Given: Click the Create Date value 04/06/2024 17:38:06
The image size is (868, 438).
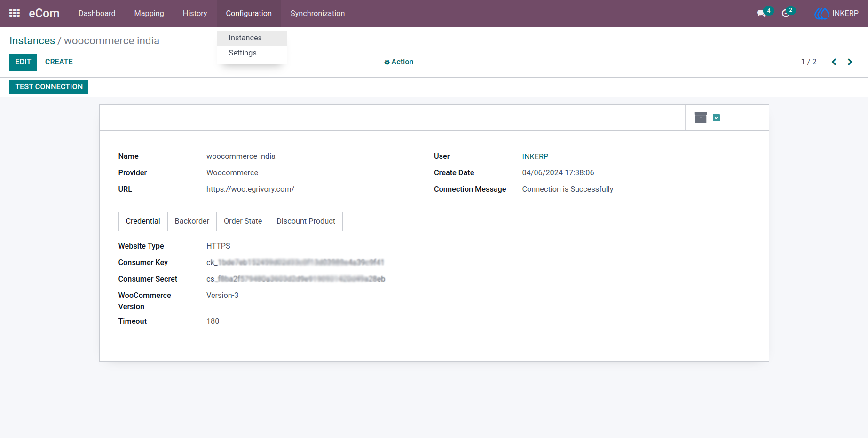Looking at the screenshot, I should [x=558, y=173].
